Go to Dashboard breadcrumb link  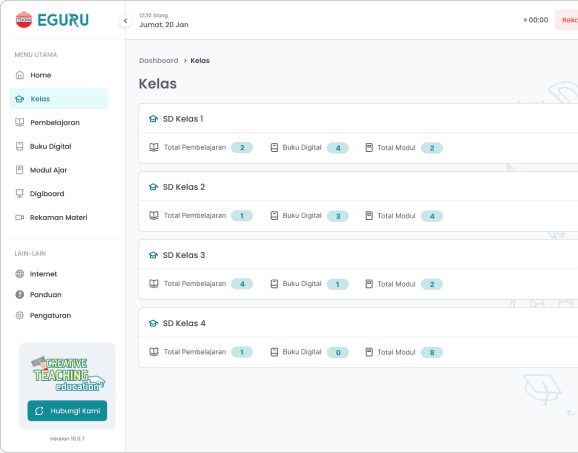(x=159, y=60)
